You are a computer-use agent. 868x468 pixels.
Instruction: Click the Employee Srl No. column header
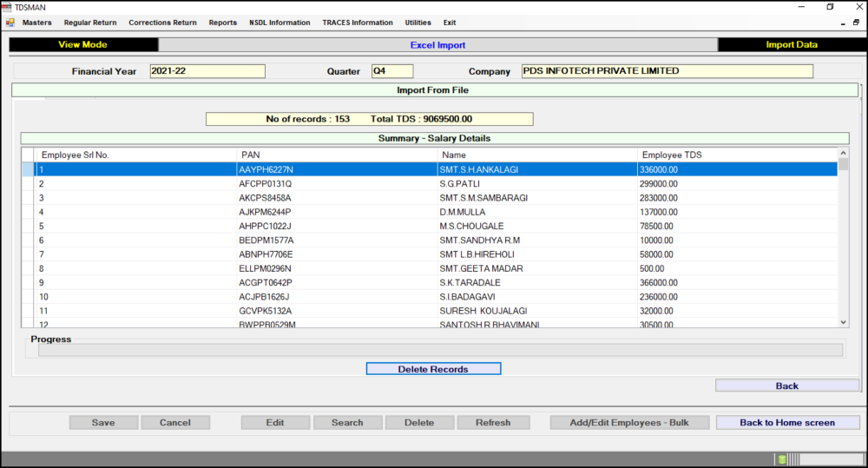(135, 155)
